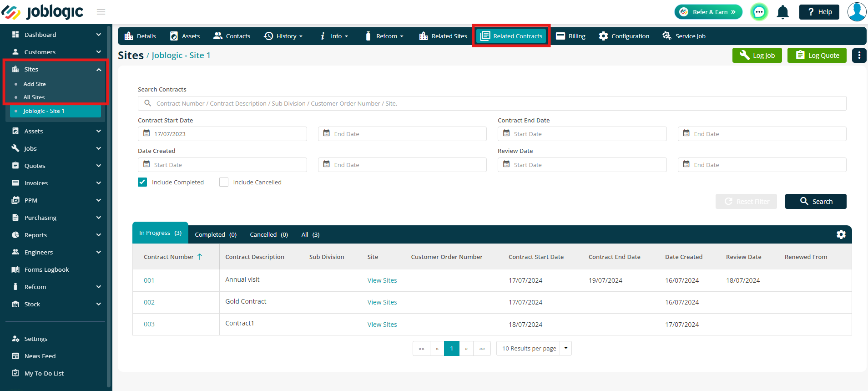This screenshot has height=391, width=868.
Task: Open the three-dot more options menu
Action: [859, 55]
